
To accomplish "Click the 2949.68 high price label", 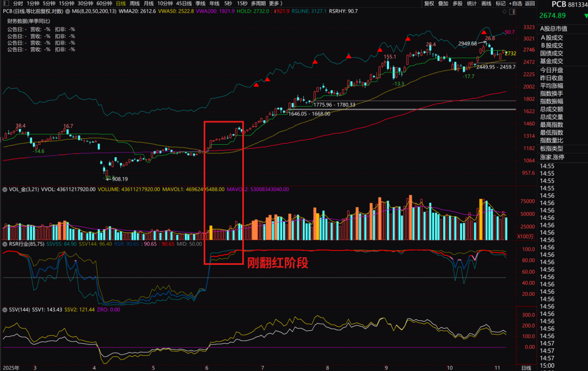I will click(468, 44).
